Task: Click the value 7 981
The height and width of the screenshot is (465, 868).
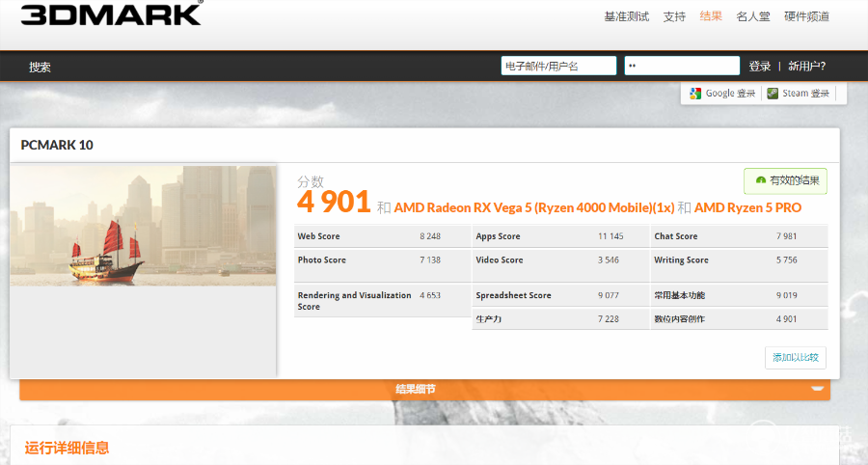Action: (787, 236)
